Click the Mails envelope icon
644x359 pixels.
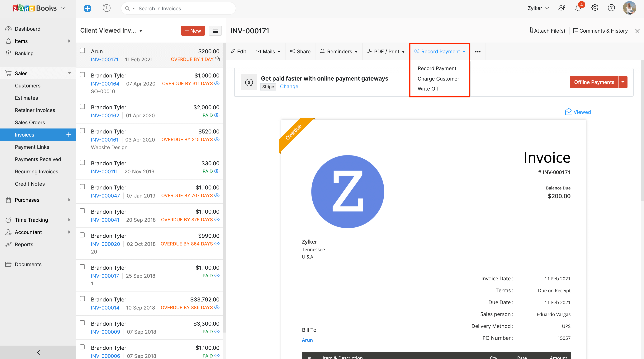pos(258,51)
